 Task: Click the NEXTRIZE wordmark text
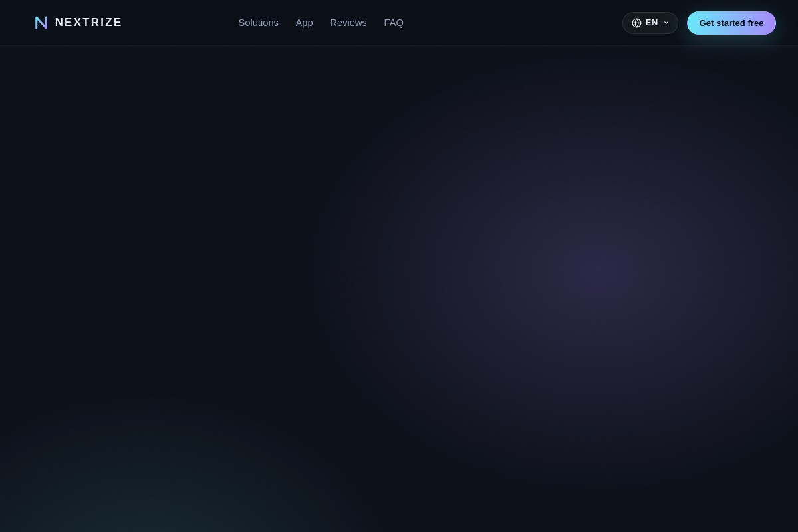click(88, 23)
